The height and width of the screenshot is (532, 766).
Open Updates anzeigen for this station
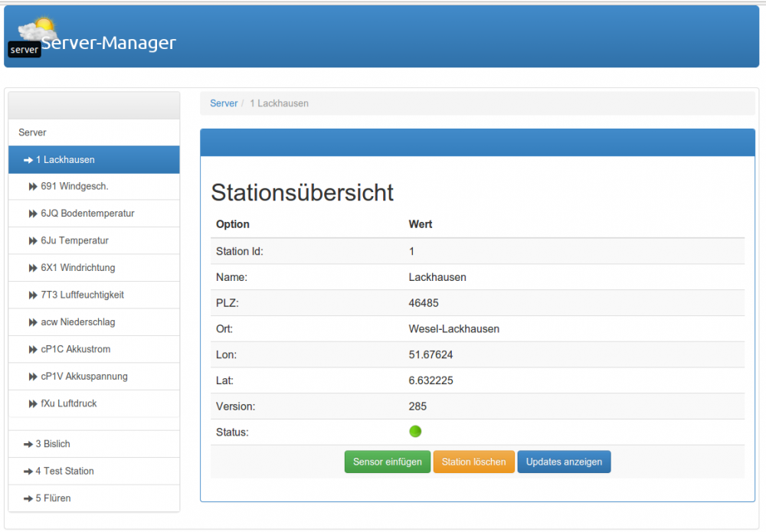pyautogui.click(x=564, y=462)
